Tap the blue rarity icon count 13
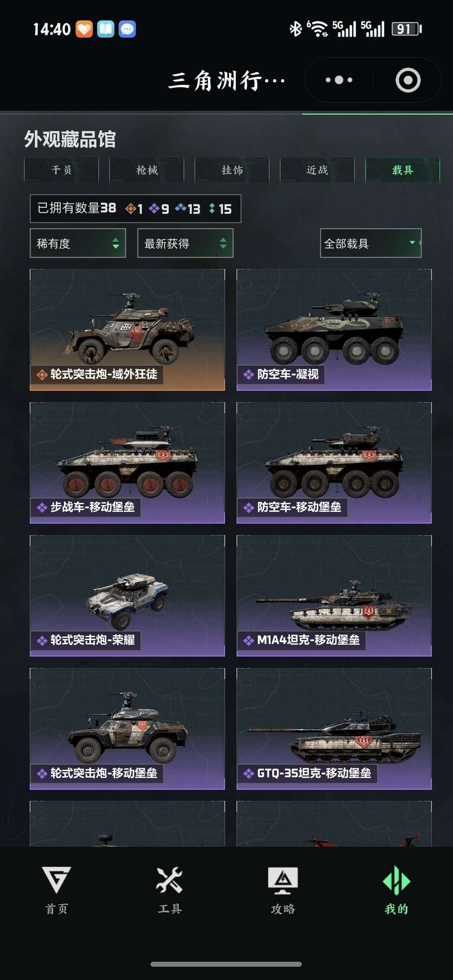Image resolution: width=453 pixels, height=980 pixels. point(187,208)
